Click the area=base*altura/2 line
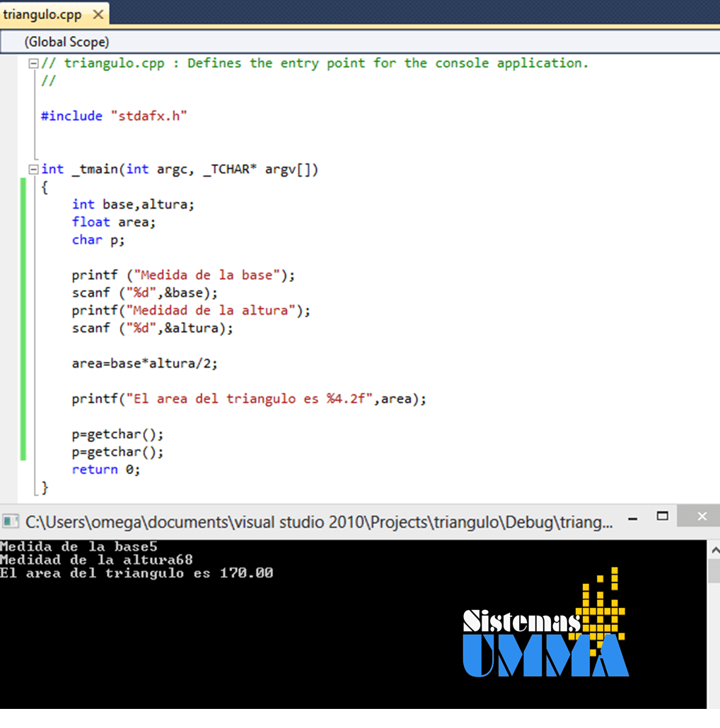Viewport: 720px width, 728px height. pyautogui.click(x=144, y=364)
